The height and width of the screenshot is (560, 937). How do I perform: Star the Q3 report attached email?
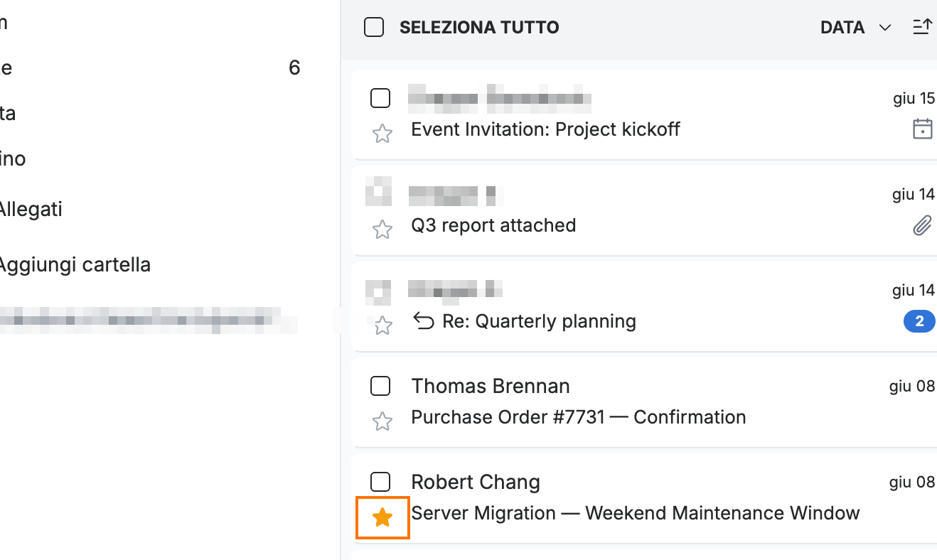pos(382,229)
